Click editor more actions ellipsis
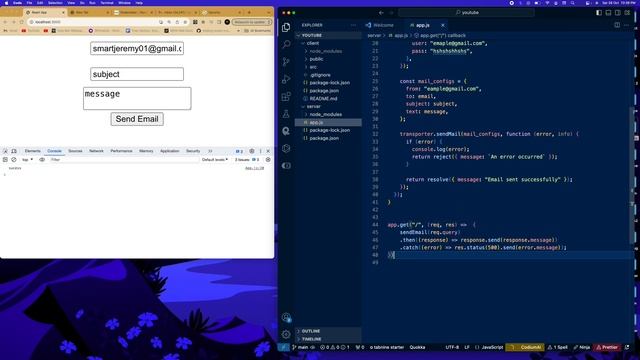This screenshot has height=360, width=640. (x=627, y=25)
